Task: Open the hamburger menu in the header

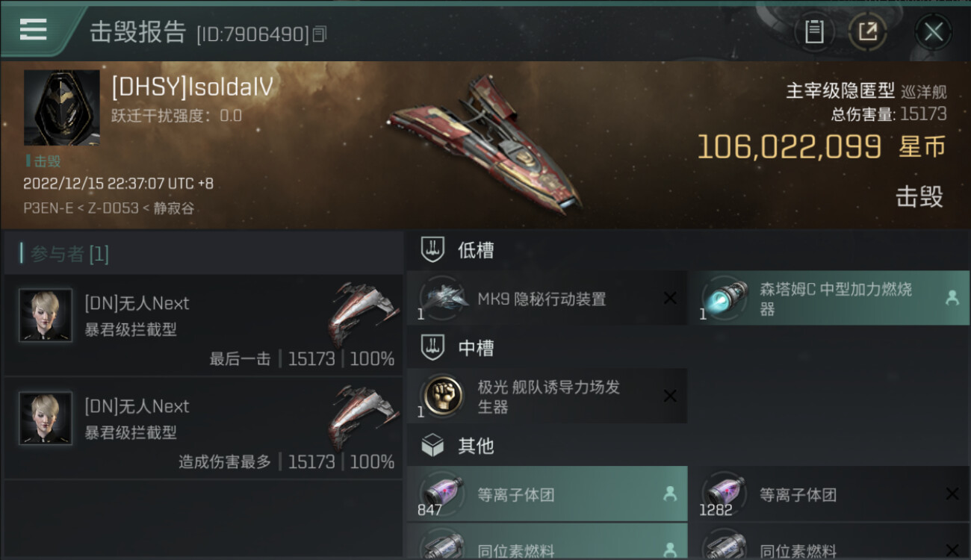Action: coord(34,29)
